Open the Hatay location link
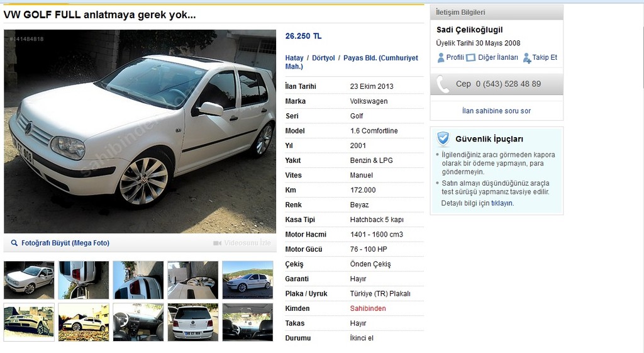644x353 pixels. 294,58
